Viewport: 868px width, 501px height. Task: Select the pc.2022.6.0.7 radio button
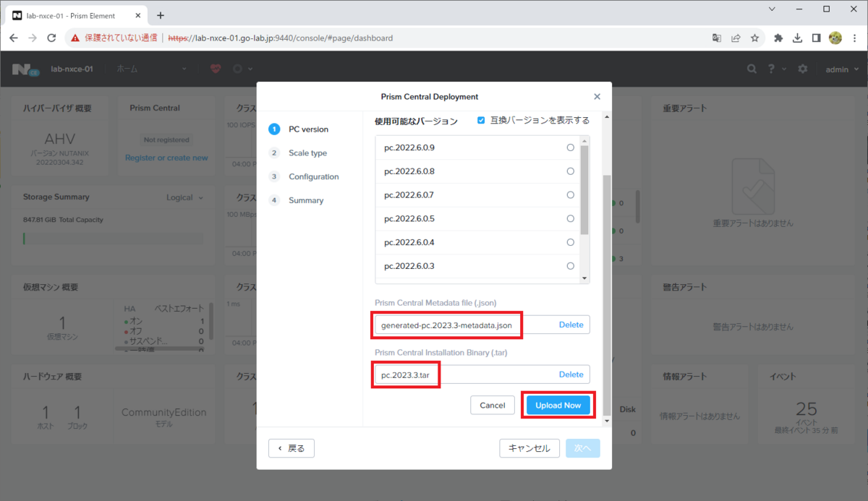click(571, 195)
